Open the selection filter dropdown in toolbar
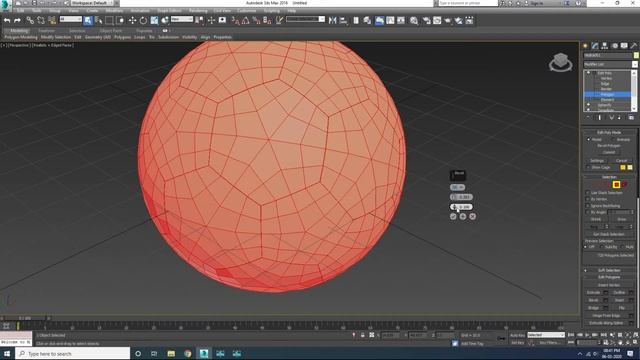 71,19
